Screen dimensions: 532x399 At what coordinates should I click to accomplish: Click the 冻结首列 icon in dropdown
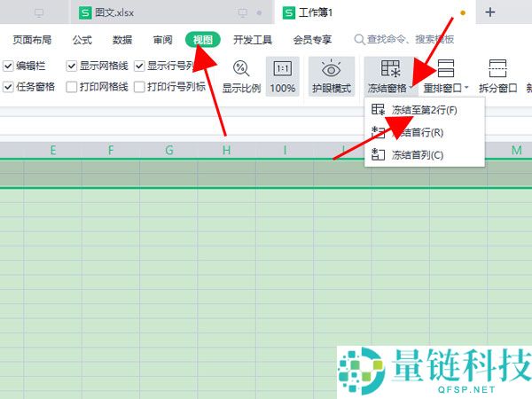pyautogui.click(x=379, y=155)
